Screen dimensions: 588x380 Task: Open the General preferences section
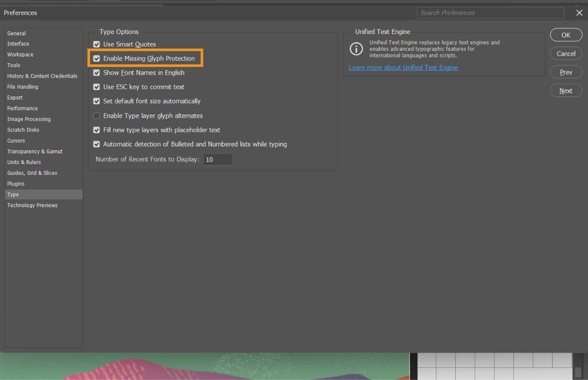pos(16,33)
